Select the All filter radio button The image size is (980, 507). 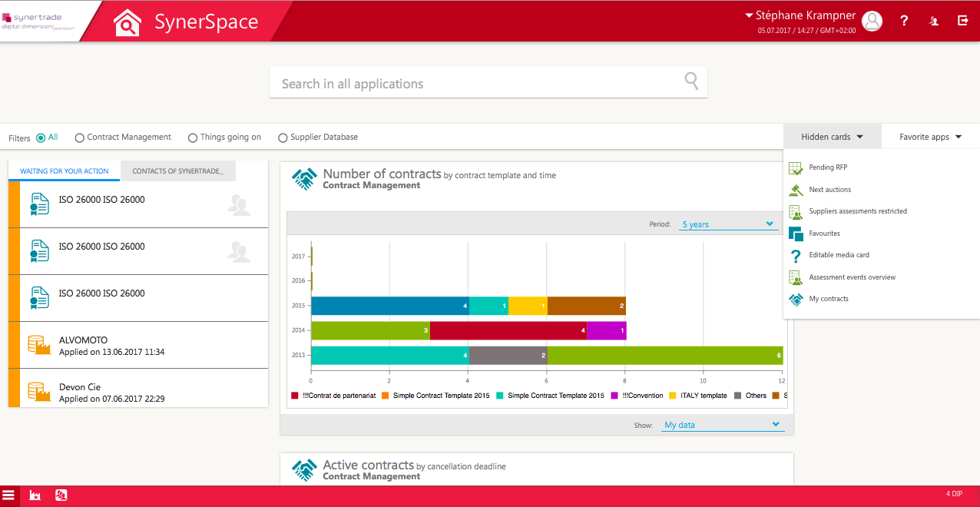(x=41, y=137)
